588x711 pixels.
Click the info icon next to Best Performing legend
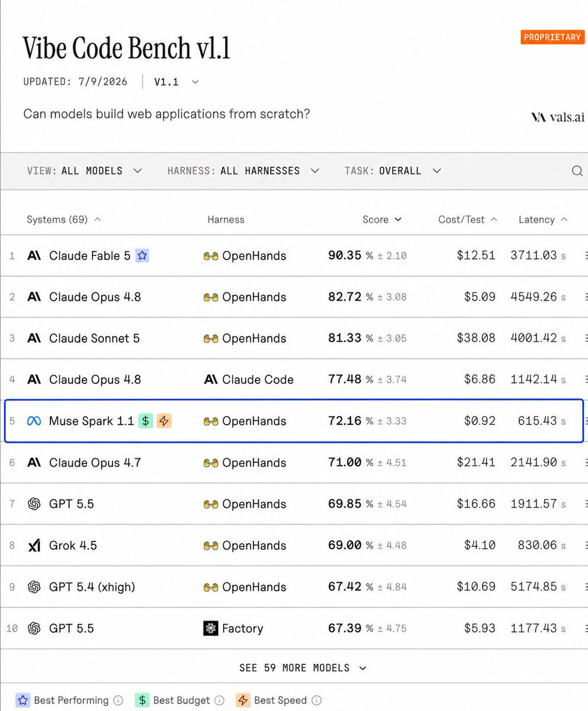118,700
